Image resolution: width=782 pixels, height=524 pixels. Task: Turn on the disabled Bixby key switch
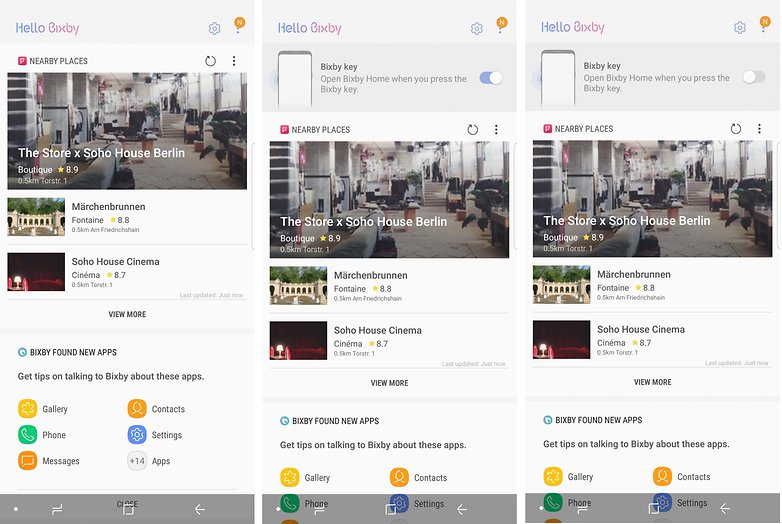(754, 77)
